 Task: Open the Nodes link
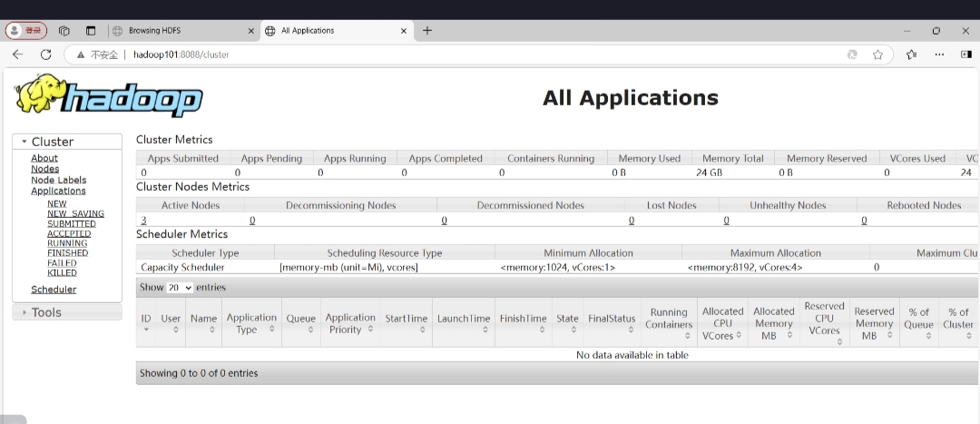[45, 169]
